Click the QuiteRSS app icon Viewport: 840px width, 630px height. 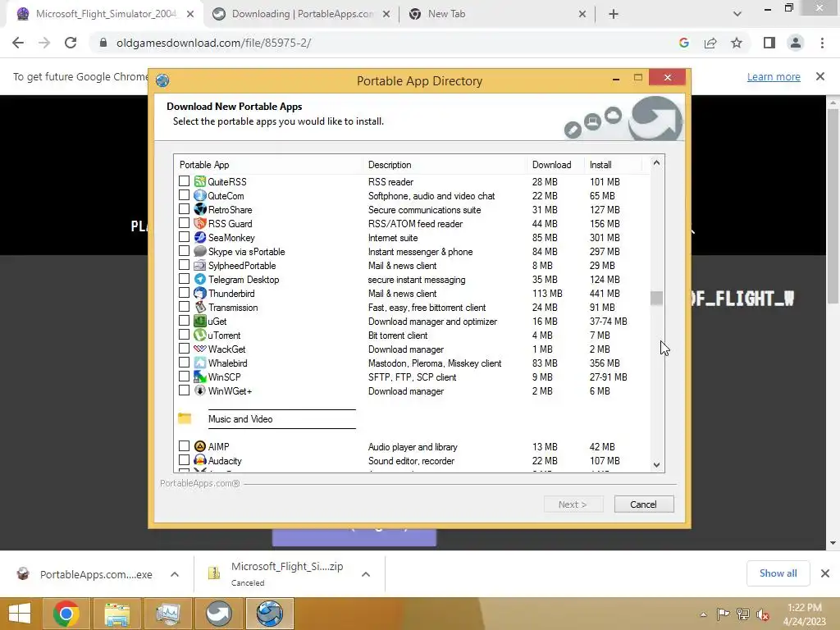[x=200, y=181]
